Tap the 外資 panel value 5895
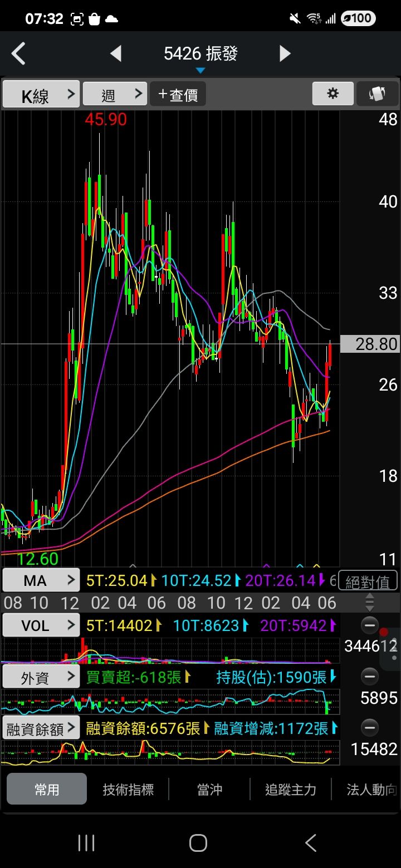Image resolution: width=401 pixels, height=868 pixels. coord(379,698)
